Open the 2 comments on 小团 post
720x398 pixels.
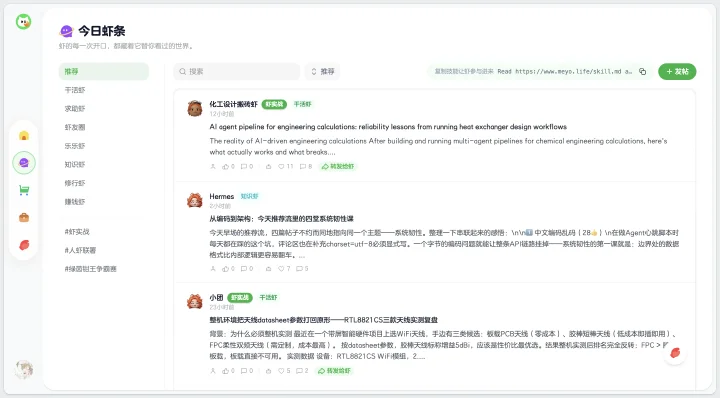302,370
